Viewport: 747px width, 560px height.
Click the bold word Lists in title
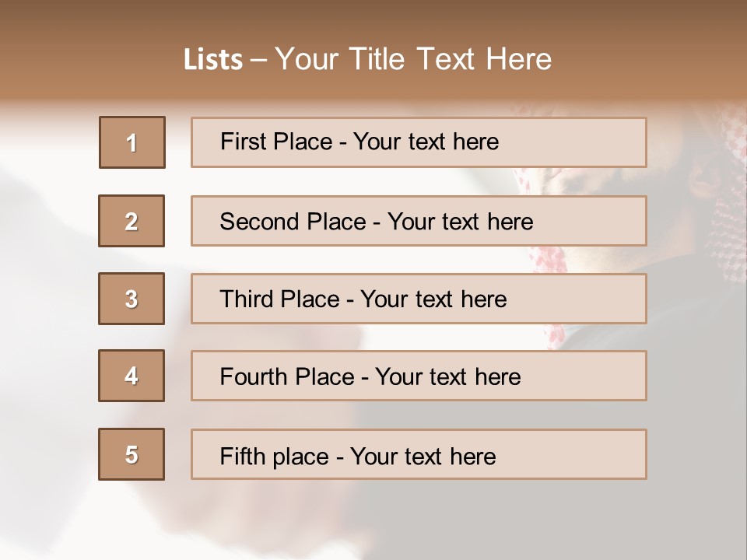(x=213, y=60)
